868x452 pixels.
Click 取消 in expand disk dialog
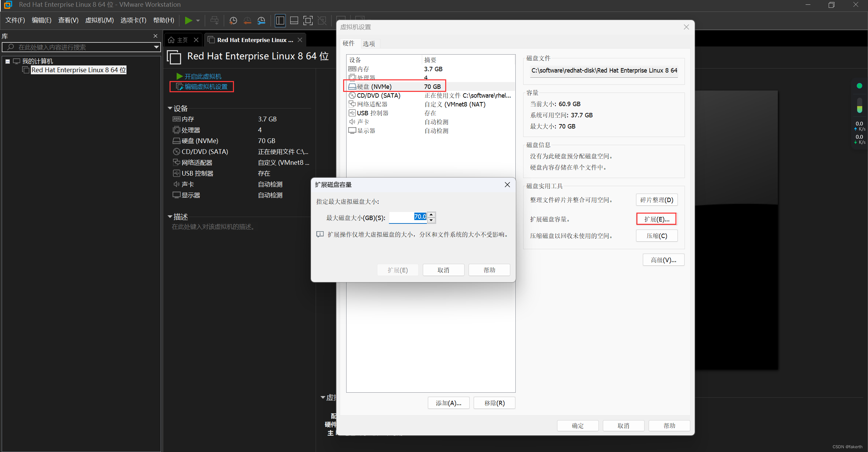pyautogui.click(x=443, y=270)
